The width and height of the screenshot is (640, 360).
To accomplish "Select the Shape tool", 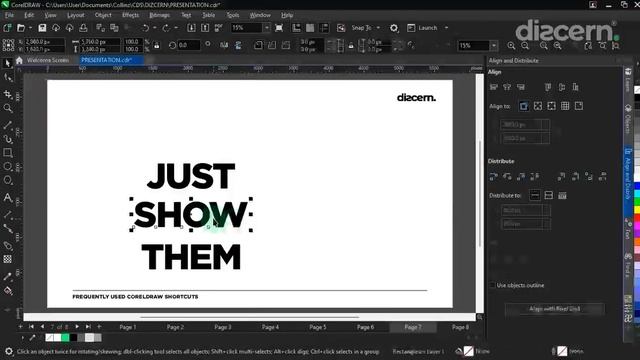I will [8, 78].
